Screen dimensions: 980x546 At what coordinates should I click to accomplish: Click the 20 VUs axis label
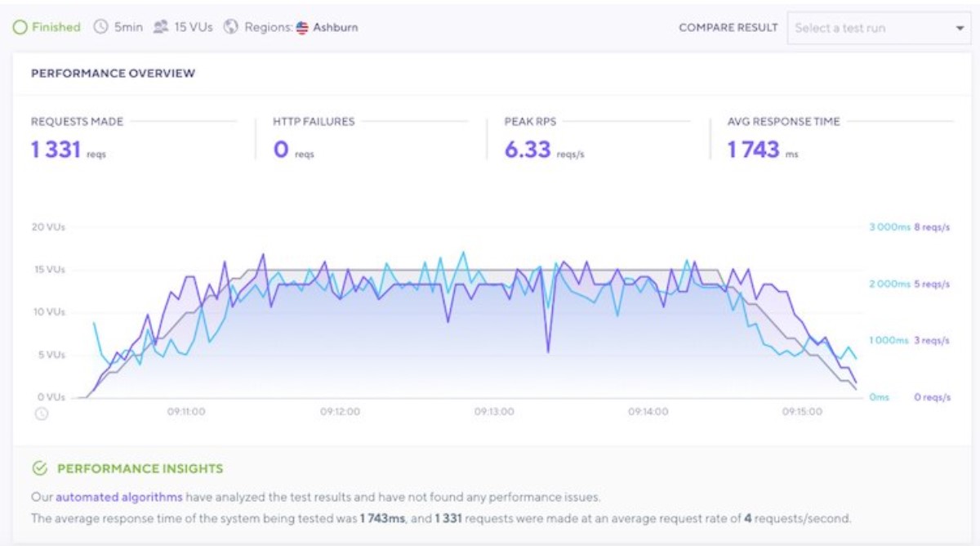point(48,226)
